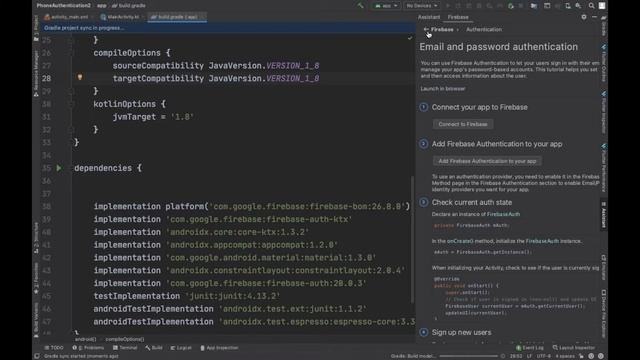Select build.gradle (:app) editor tab
This screenshot has height=360, width=640.
click(177, 17)
